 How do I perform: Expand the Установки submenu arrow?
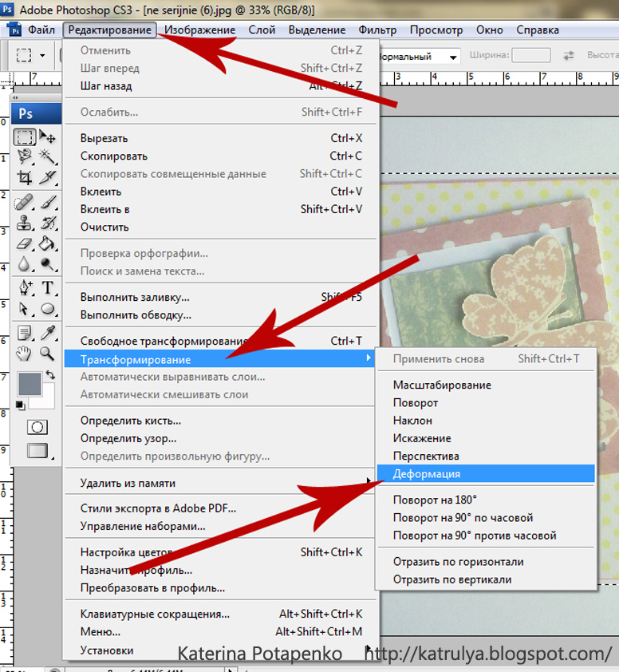click(x=369, y=648)
